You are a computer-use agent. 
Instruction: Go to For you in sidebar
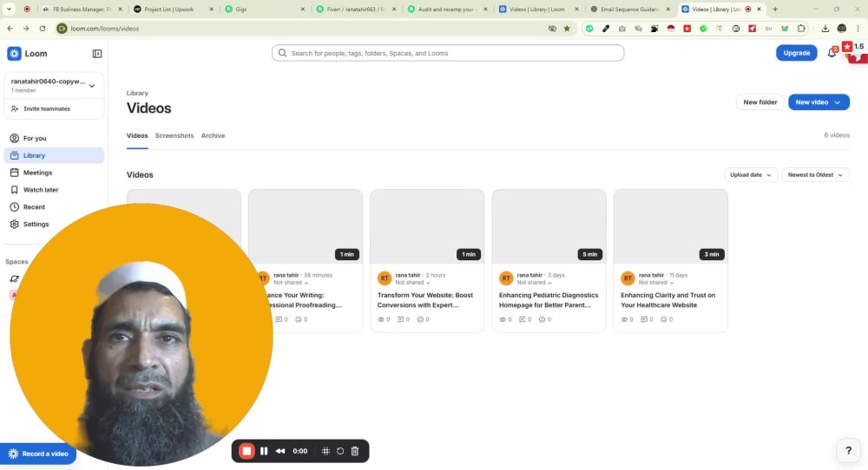[x=54, y=138]
